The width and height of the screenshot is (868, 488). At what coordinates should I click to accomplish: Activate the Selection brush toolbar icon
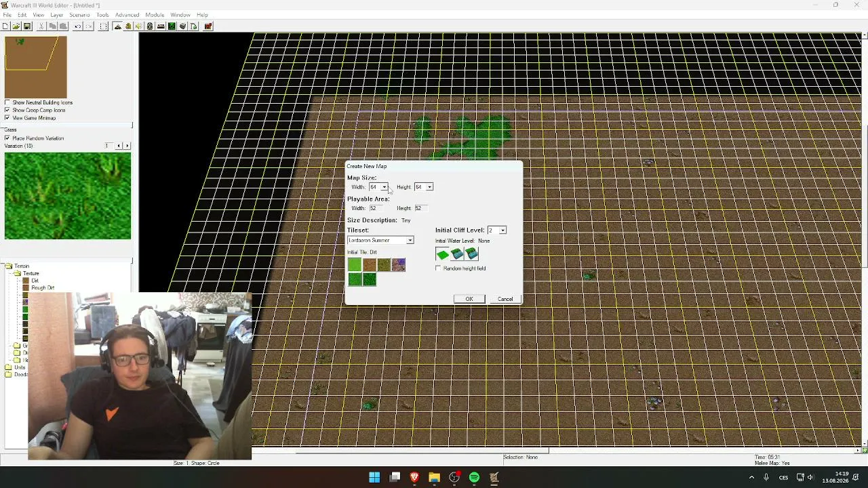coord(103,26)
